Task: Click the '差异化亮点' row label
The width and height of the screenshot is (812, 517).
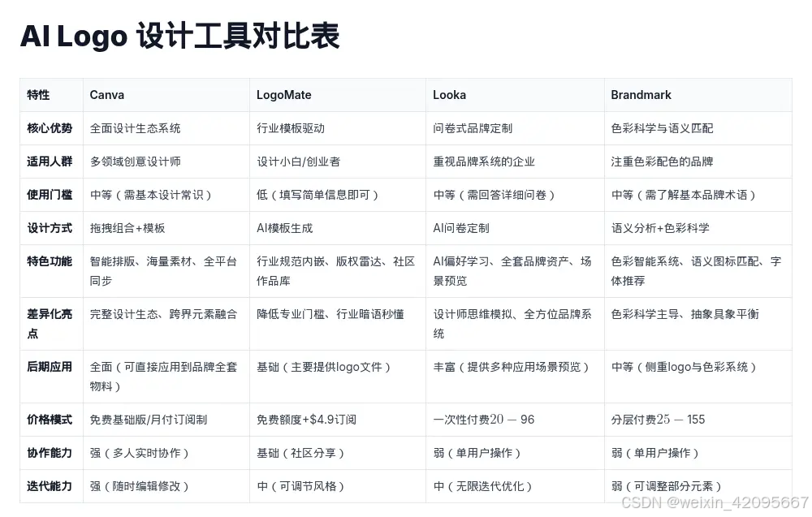Action: coord(50,324)
